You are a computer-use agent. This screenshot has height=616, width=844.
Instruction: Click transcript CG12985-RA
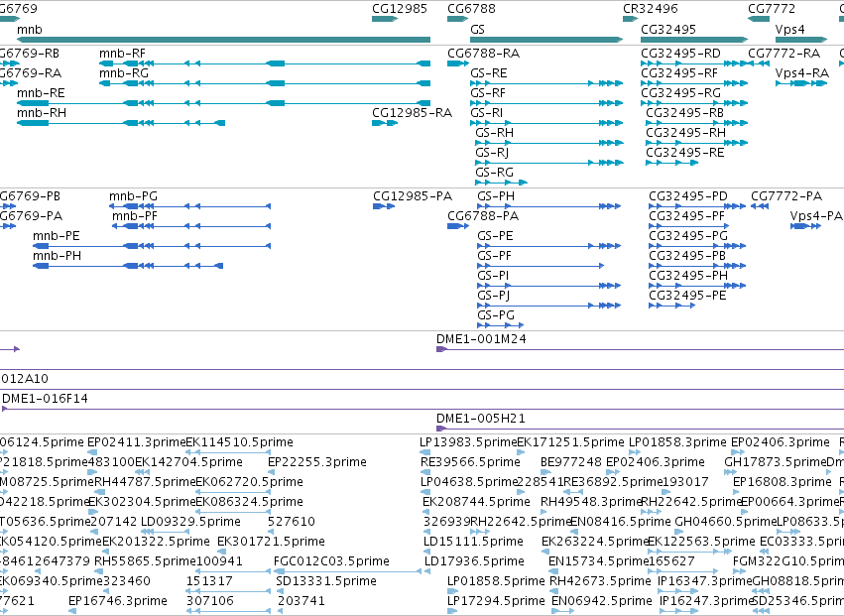(385, 123)
